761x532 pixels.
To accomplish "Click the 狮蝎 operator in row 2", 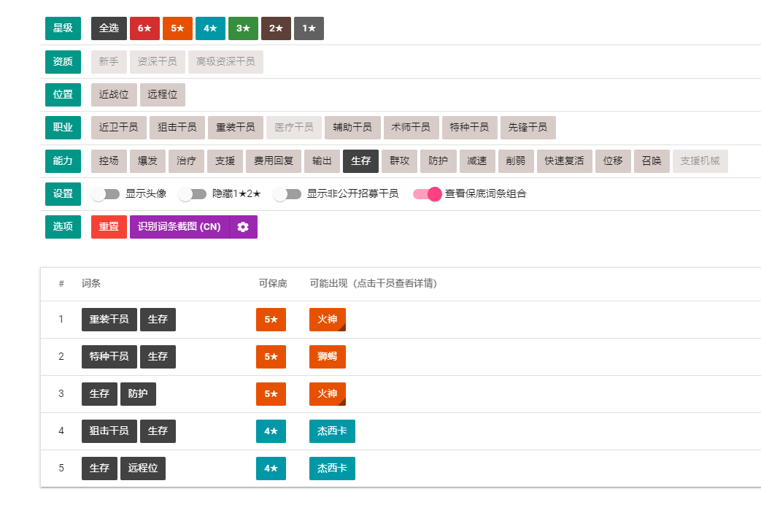I will (x=327, y=356).
